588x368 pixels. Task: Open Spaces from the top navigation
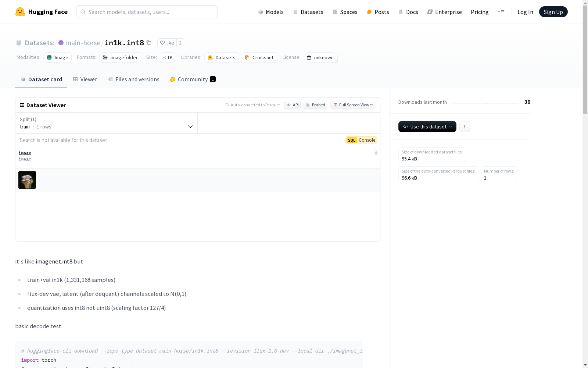pos(345,12)
